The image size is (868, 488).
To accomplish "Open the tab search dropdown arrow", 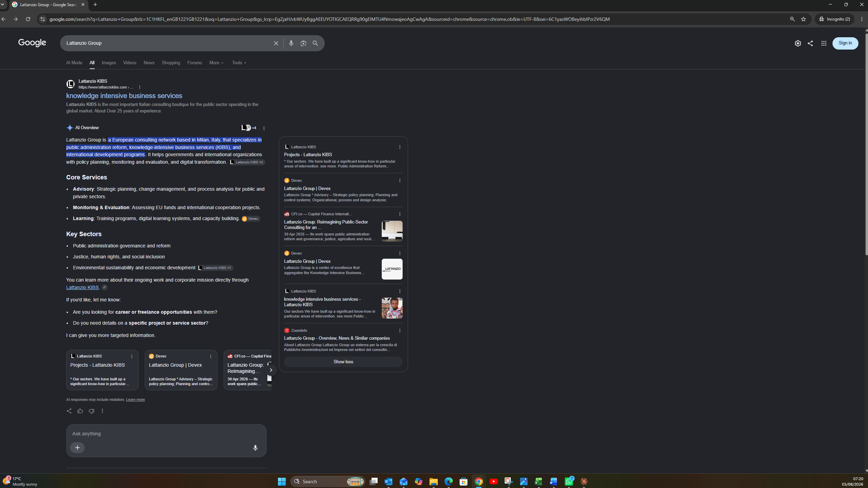I will pyautogui.click(x=3, y=5).
